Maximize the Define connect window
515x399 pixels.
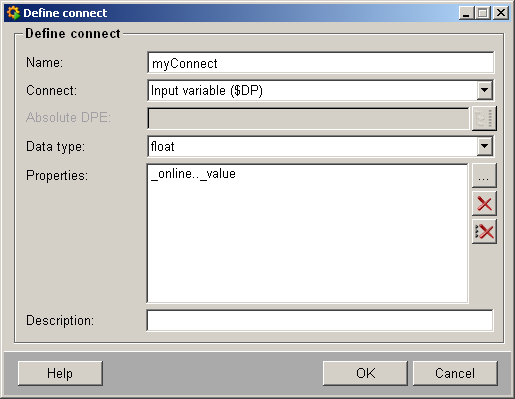click(x=482, y=13)
